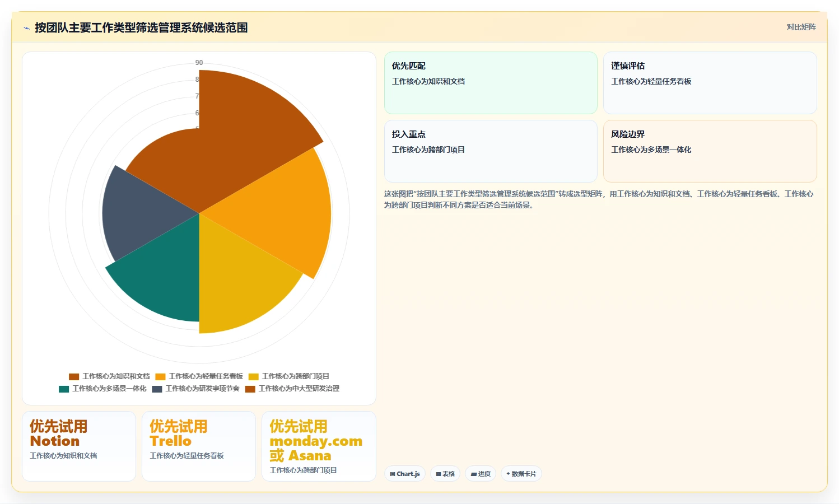The width and height of the screenshot is (839, 504).
Task: Click legend text 工作核心为轻量任务看板
Action: coord(206,376)
